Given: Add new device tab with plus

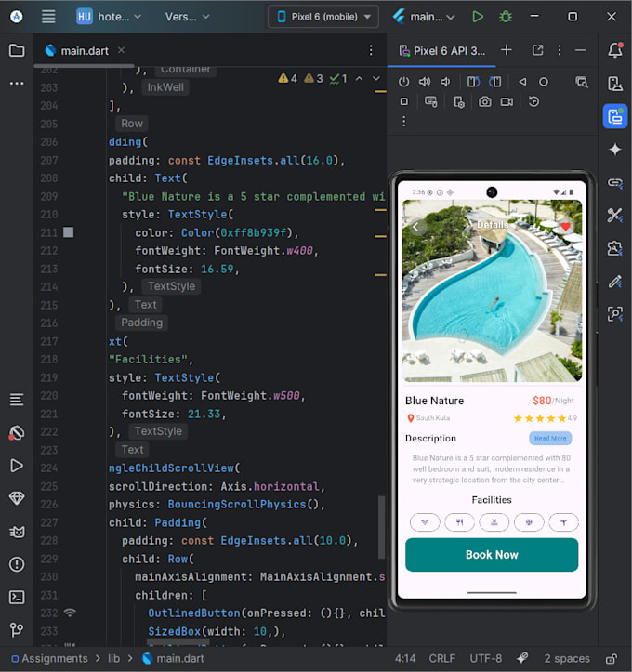Looking at the screenshot, I should click(506, 50).
